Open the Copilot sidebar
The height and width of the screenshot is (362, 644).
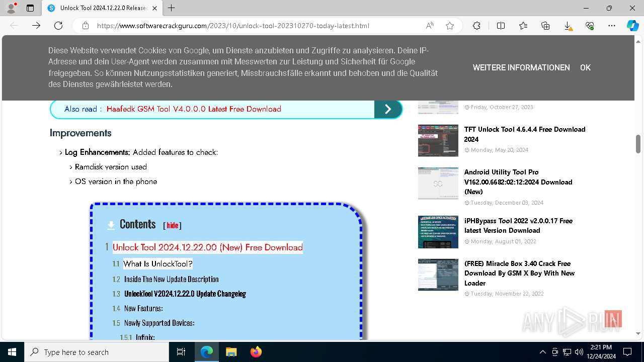point(632,26)
